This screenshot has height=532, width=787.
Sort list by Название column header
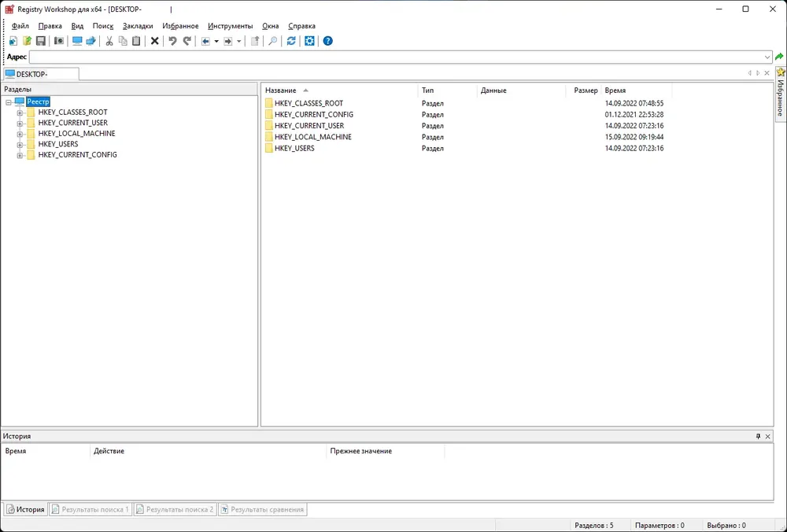[339, 91]
